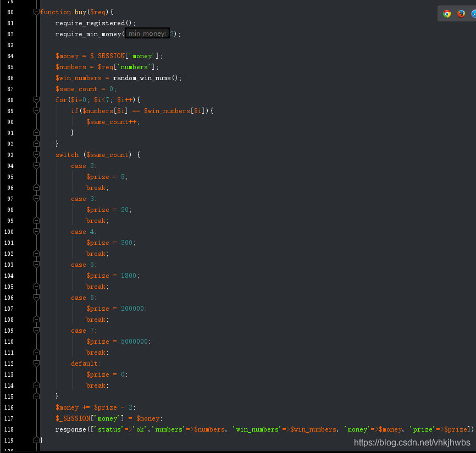Click fold marker beside default case
Image resolution: width=476 pixels, height=453 pixels.
pos(36,363)
